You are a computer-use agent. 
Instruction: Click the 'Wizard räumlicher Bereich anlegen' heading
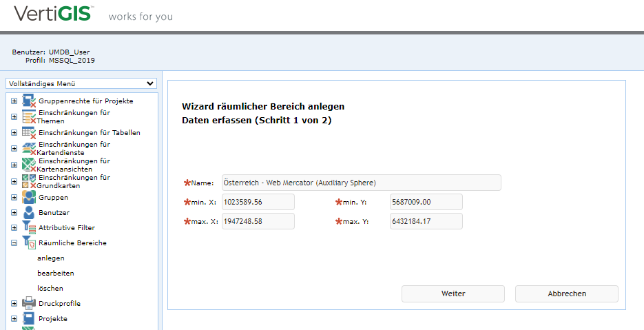[x=263, y=107]
